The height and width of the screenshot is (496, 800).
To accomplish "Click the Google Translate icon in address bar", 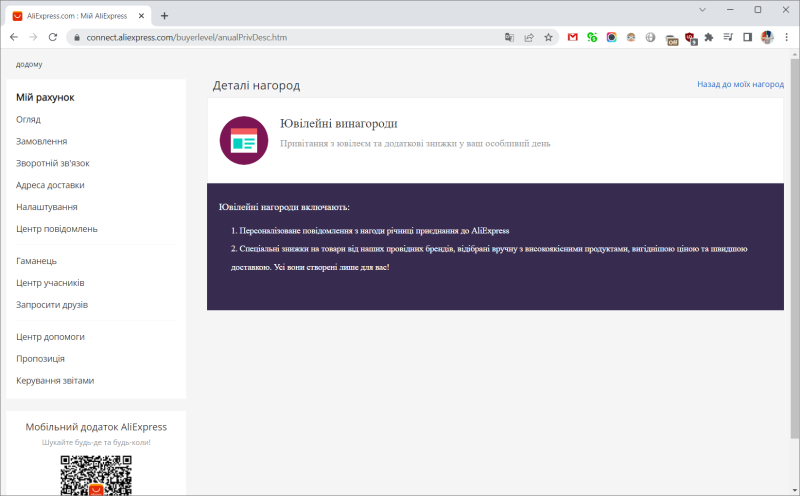I will [x=509, y=37].
